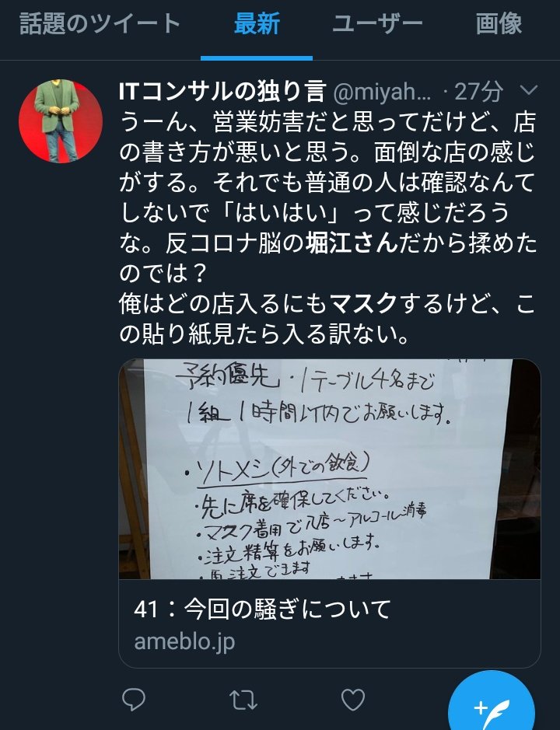Open the ユーザー tab

[377, 24]
